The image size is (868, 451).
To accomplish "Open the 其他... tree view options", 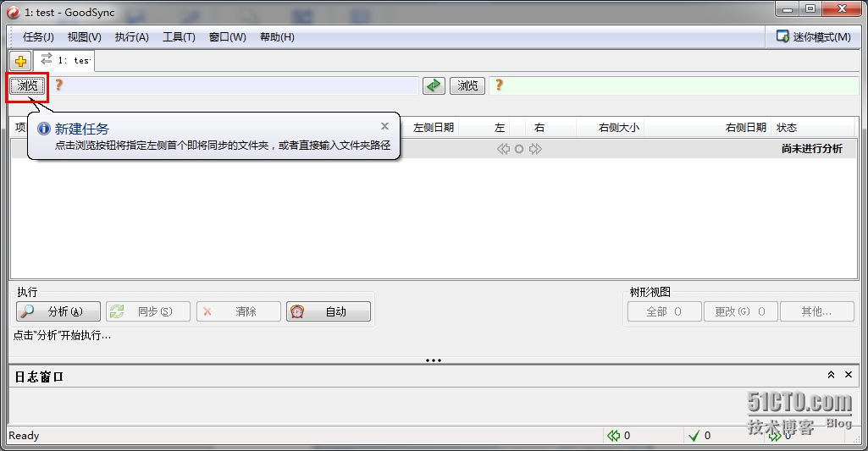I will (x=817, y=311).
